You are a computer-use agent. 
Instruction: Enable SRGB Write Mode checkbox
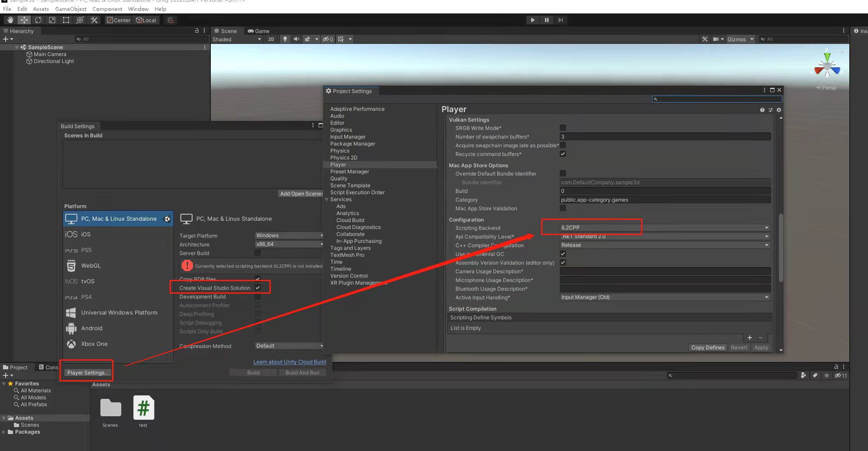(x=563, y=128)
